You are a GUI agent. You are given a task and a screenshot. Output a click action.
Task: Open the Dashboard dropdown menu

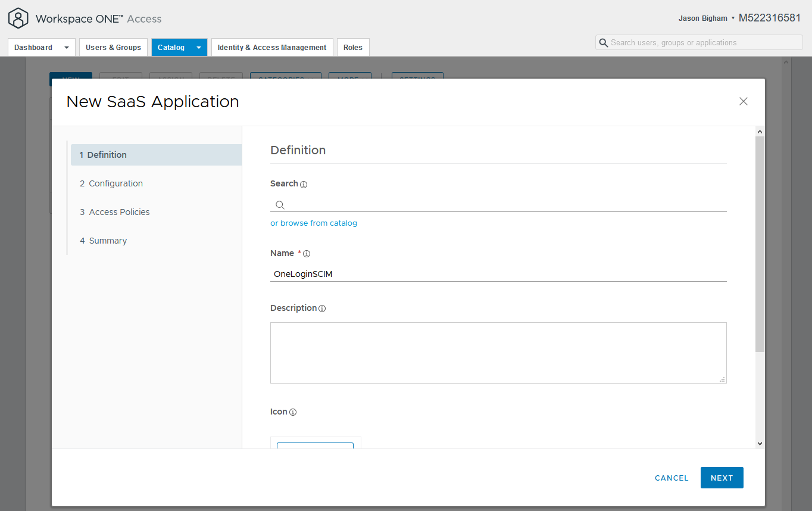[66, 47]
